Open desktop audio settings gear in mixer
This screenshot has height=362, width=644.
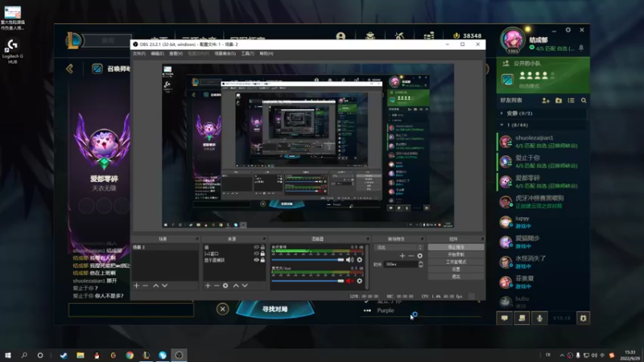point(359,260)
